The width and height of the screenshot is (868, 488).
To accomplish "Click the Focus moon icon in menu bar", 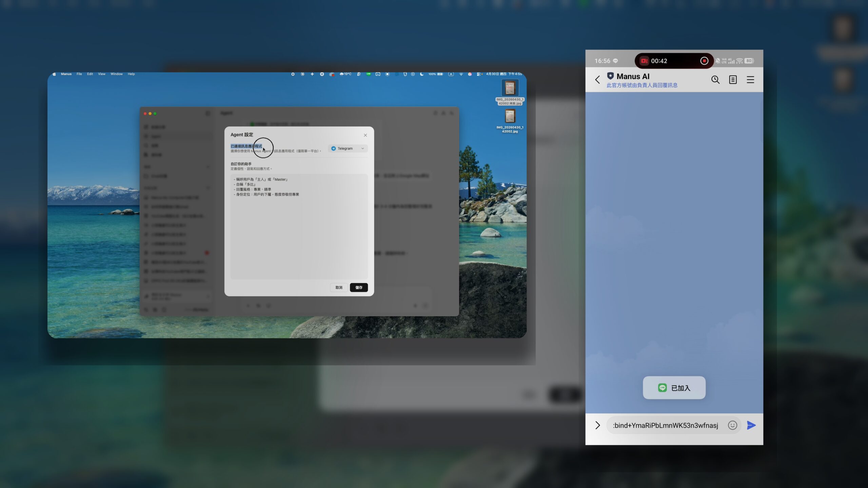I will tap(421, 74).
